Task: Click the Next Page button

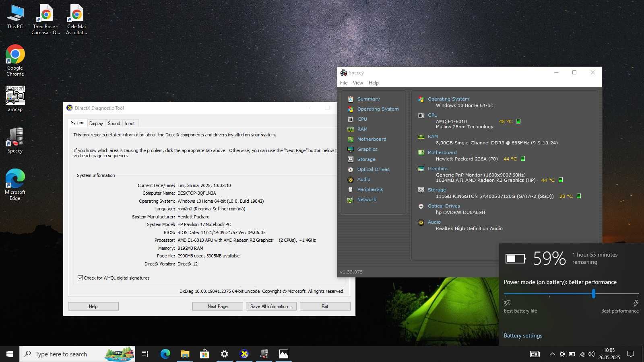Action: [x=218, y=306]
